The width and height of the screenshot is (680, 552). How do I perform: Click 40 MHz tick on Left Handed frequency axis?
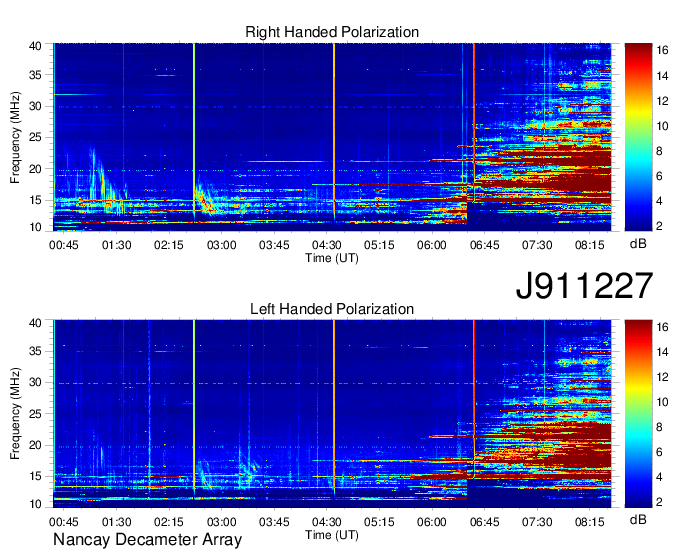click(x=35, y=323)
